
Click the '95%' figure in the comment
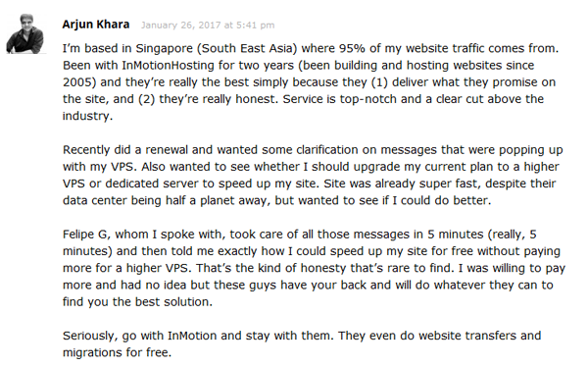tap(353, 48)
